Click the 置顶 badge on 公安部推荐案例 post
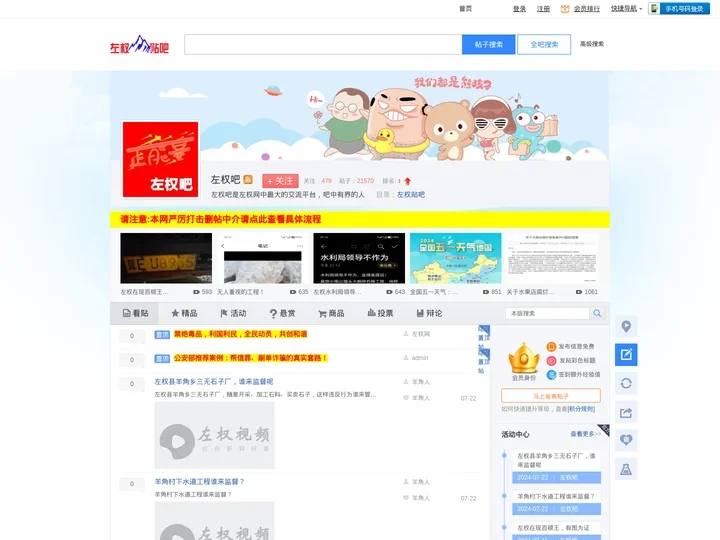The height and width of the screenshot is (540, 720). click(x=162, y=359)
